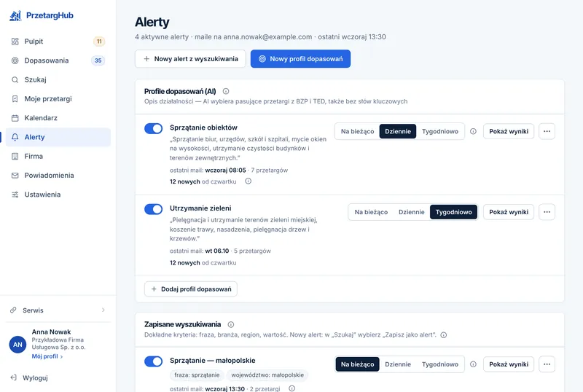Click the fraza: sprzątanie tag
The image size is (583, 392).
(197, 375)
